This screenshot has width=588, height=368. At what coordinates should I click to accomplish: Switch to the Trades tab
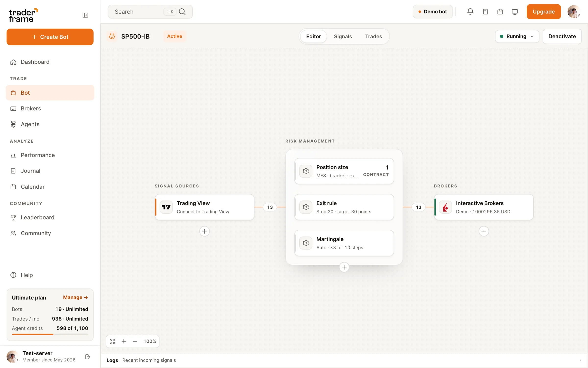coord(373,36)
